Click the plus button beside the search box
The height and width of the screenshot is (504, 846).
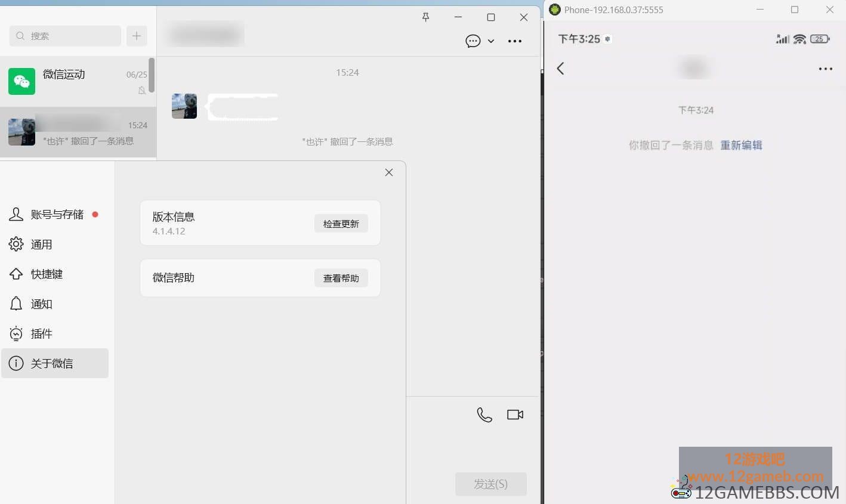click(137, 36)
